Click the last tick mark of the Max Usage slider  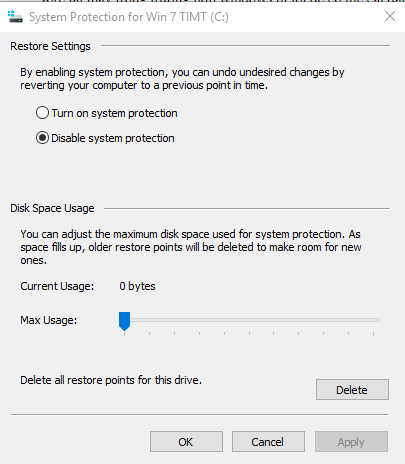pyautogui.click(x=373, y=334)
